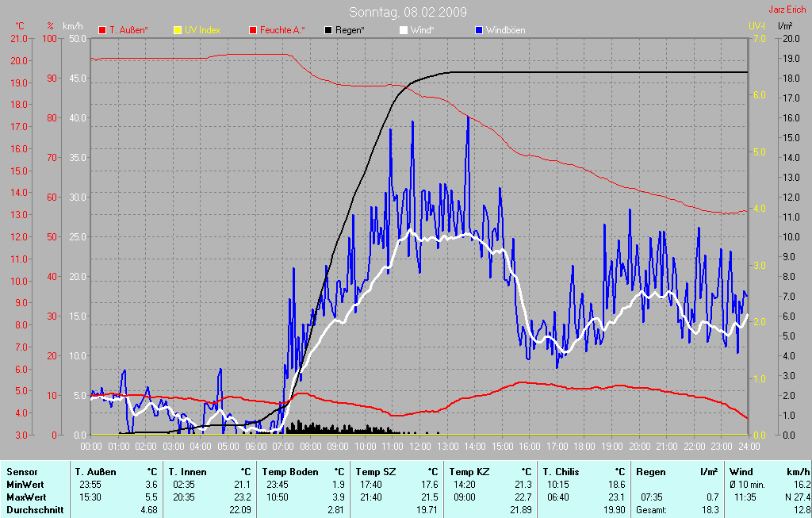Click the chart title Sonntag, 08.02.2009
812x518 pixels.
408,12
